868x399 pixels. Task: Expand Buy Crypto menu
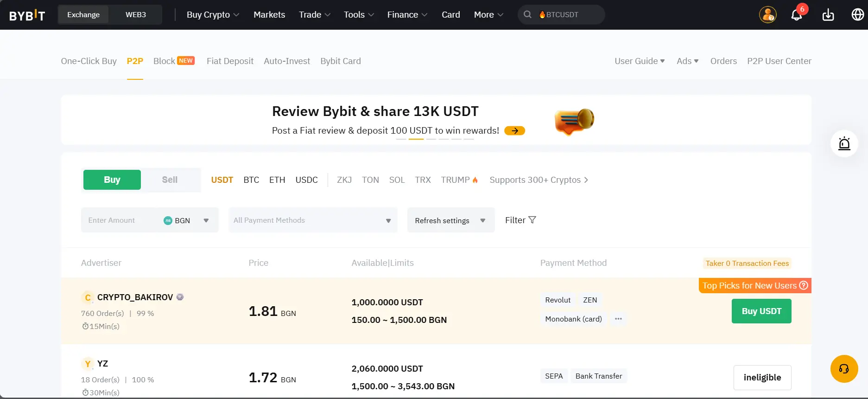click(213, 15)
